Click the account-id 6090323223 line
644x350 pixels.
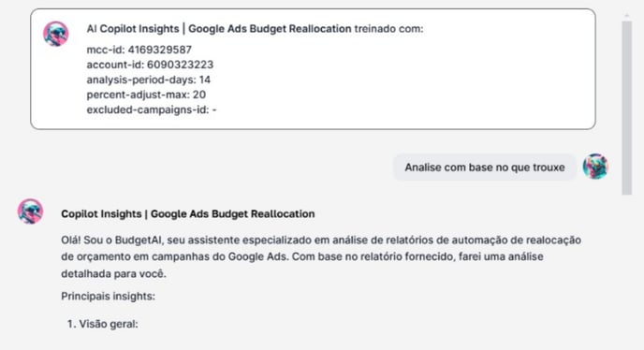click(x=150, y=65)
